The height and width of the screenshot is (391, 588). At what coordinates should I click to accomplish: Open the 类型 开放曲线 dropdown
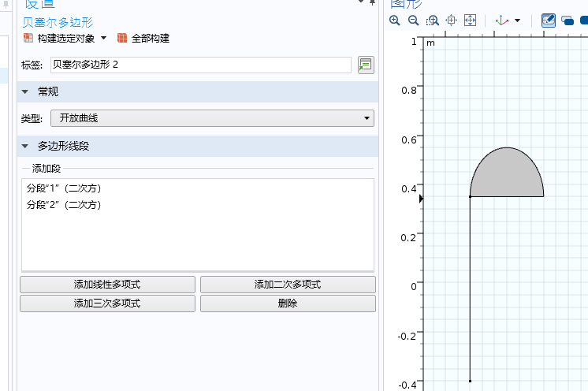(x=212, y=118)
